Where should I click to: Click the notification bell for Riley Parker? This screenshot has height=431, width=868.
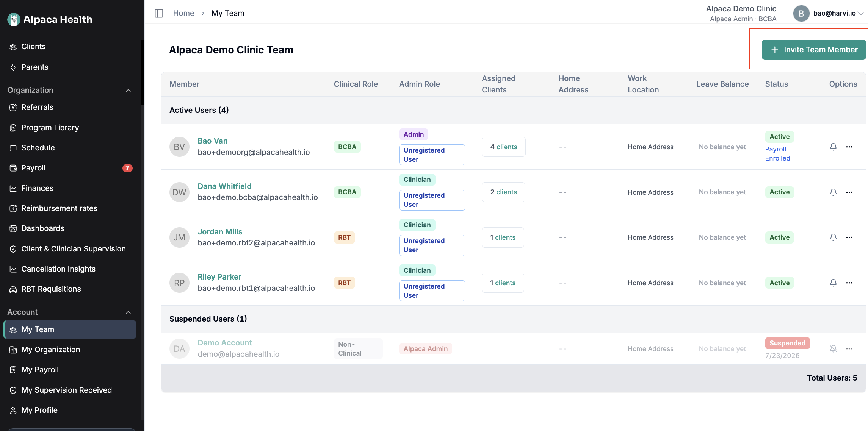tap(833, 283)
